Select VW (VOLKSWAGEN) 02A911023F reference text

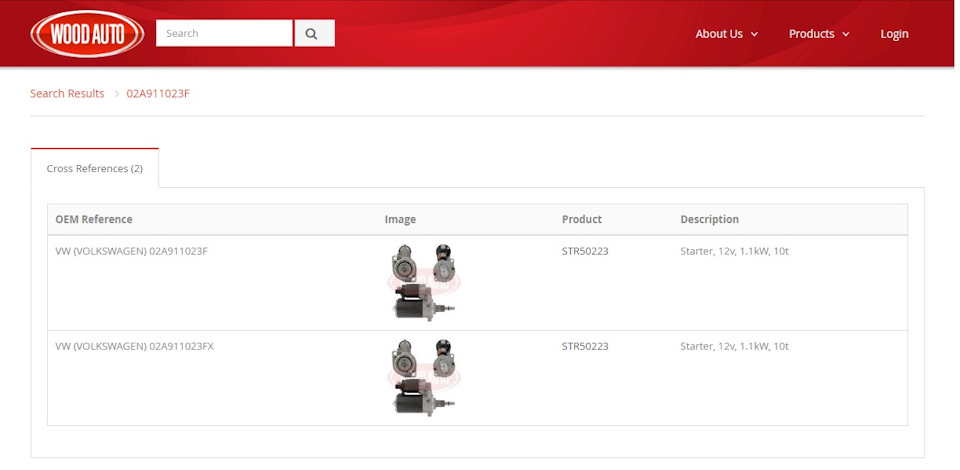coord(132,251)
